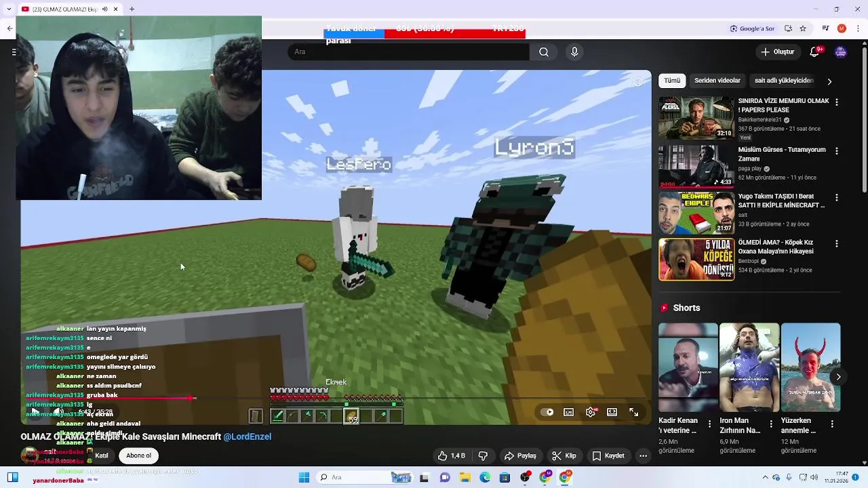Subscribe using the Abone ol button

point(138,455)
